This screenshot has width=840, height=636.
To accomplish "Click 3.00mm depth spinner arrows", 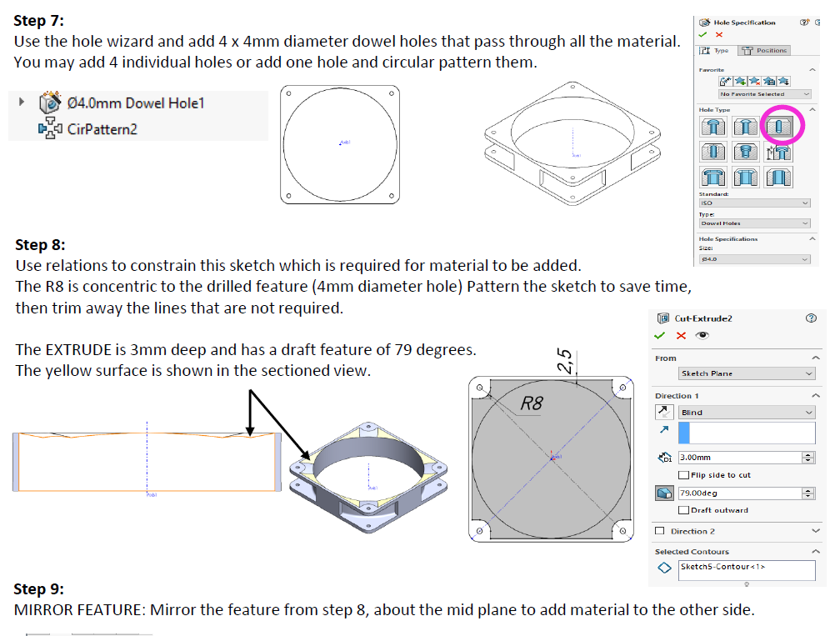I will click(x=808, y=458).
